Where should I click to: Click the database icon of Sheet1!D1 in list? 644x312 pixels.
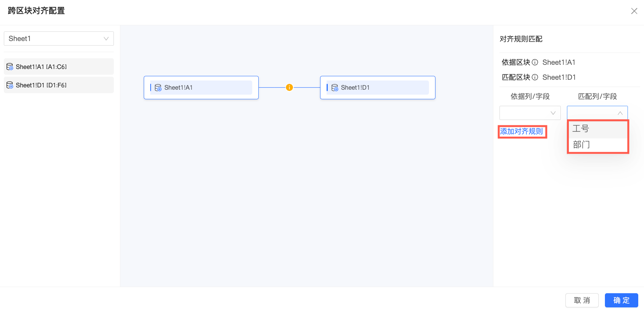click(10, 85)
